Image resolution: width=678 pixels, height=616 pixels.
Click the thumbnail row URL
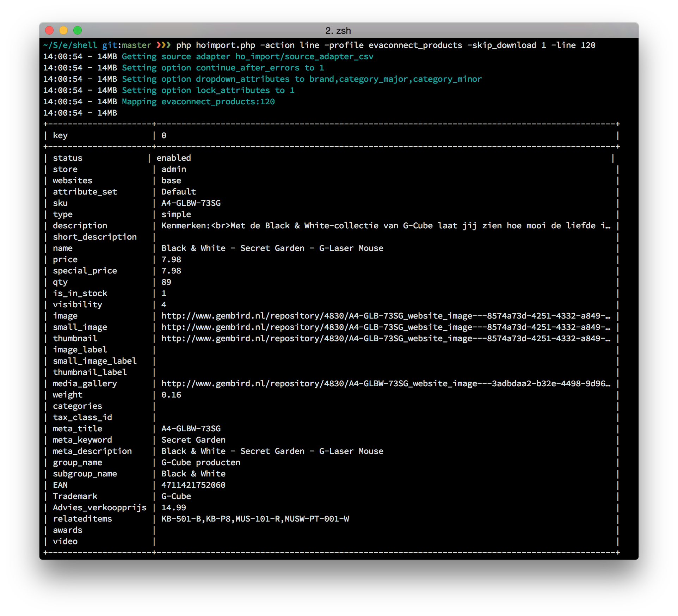[x=386, y=338]
